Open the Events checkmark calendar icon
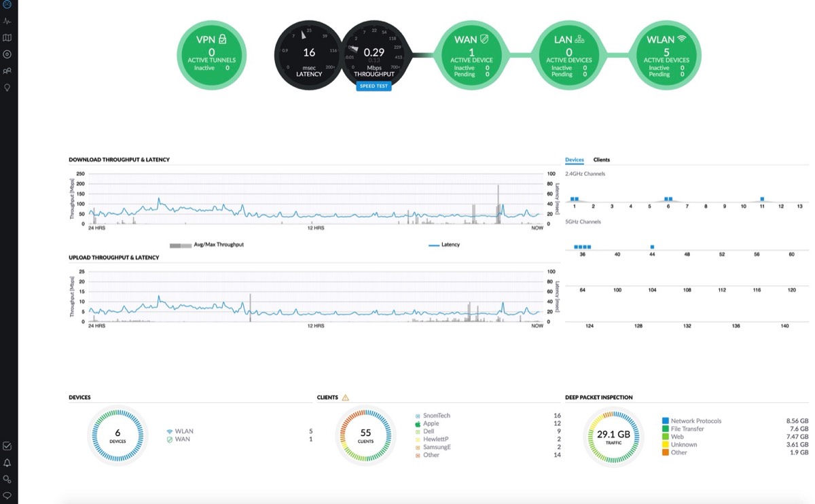815x504 pixels. (7, 446)
